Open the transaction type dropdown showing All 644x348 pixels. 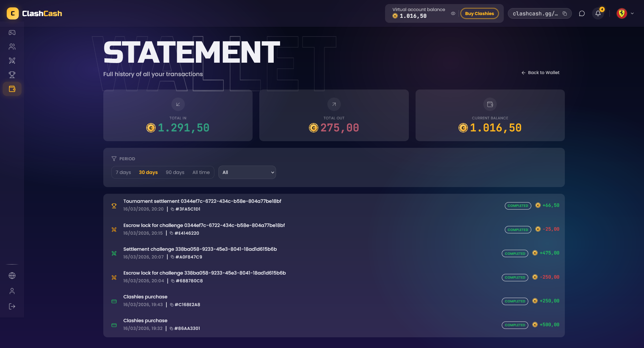(247, 172)
